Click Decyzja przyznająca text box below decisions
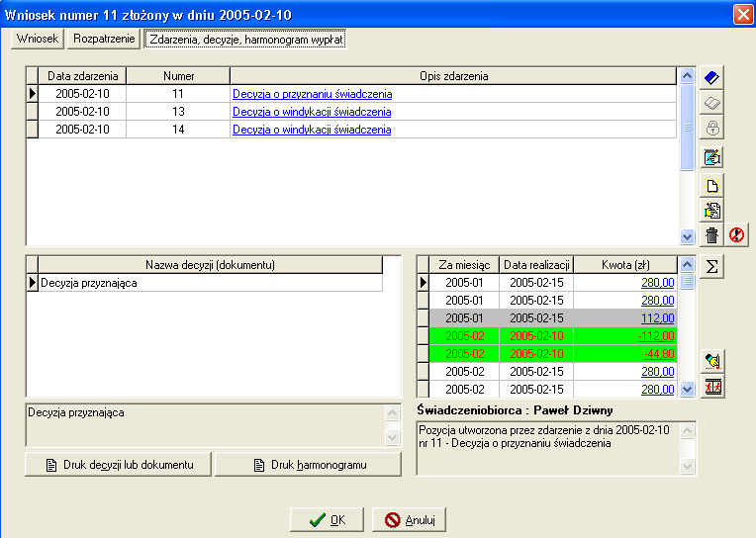 206,425
